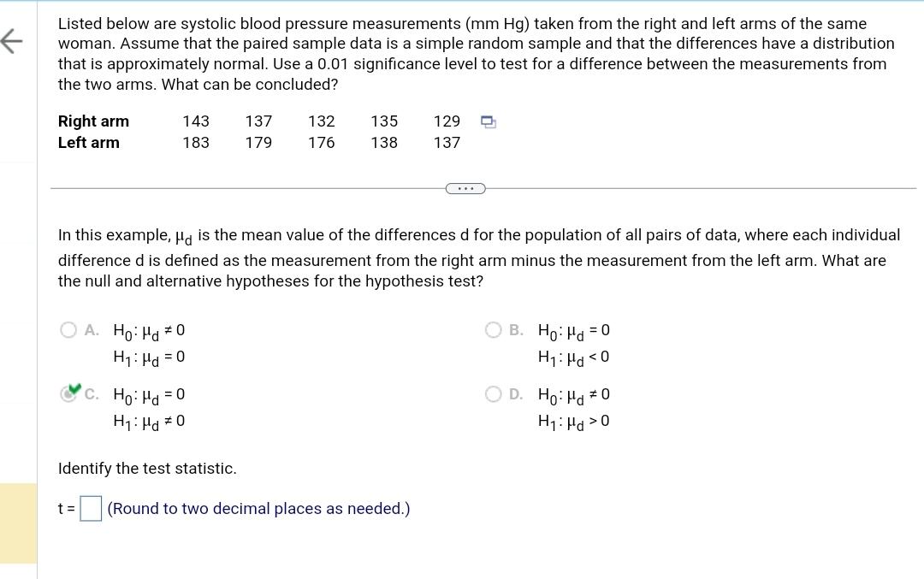The height and width of the screenshot is (579, 924).
Task: Select answer choice A radio button
Action: (68, 329)
